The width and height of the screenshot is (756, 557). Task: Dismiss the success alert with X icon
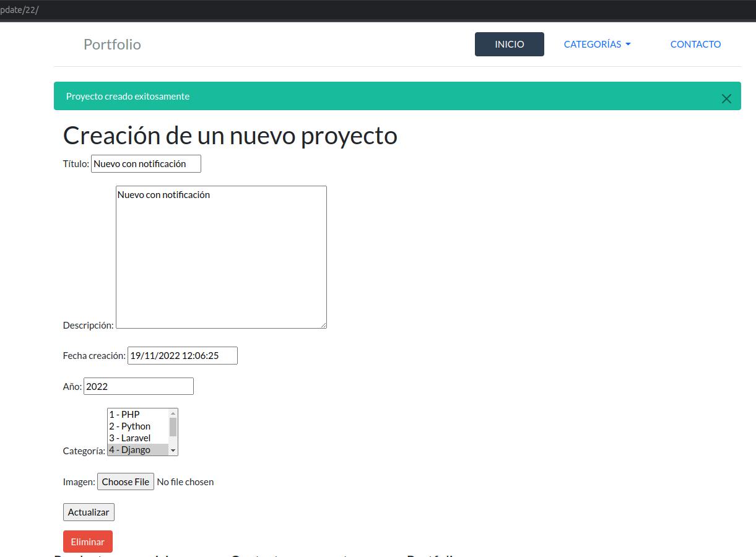click(726, 98)
